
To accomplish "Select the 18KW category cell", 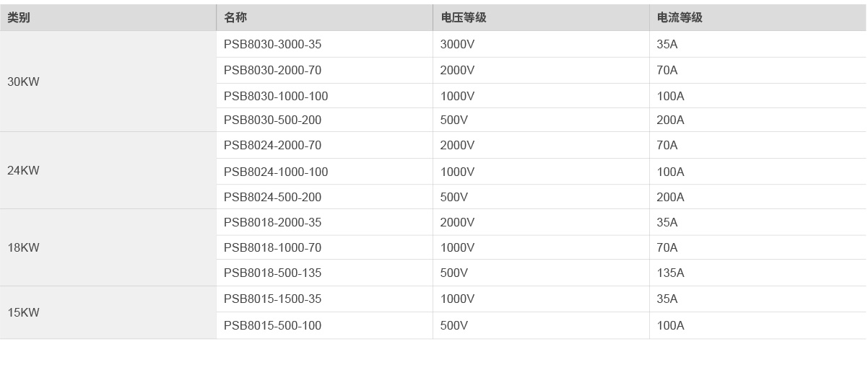I will pyautogui.click(x=23, y=248).
